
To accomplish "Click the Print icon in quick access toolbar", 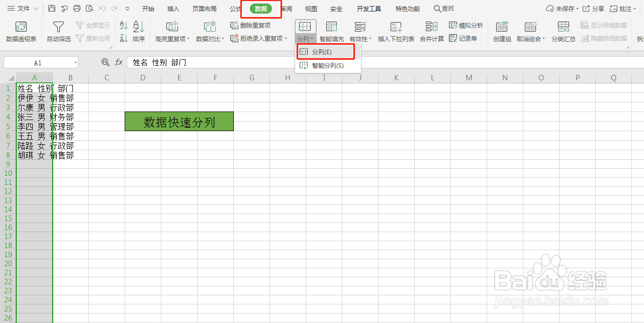I will (x=76, y=9).
